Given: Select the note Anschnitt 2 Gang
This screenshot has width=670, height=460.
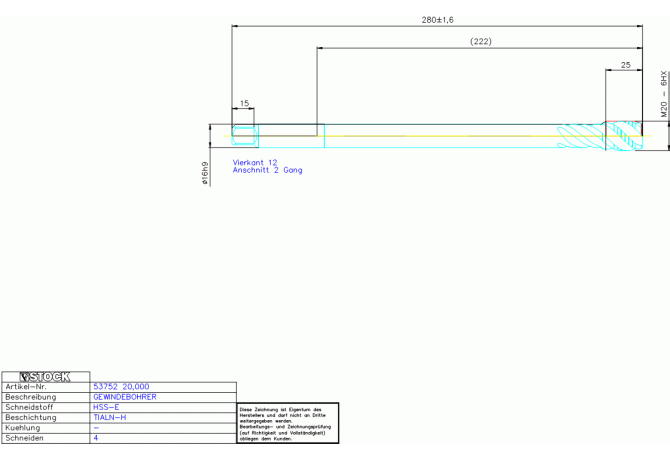Looking at the screenshot, I should click(x=267, y=170).
